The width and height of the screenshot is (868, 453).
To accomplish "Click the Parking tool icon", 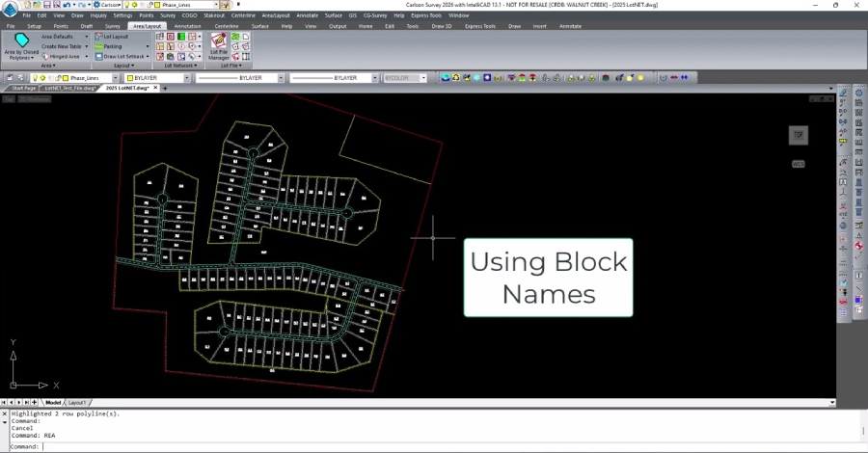I will 99,46.
